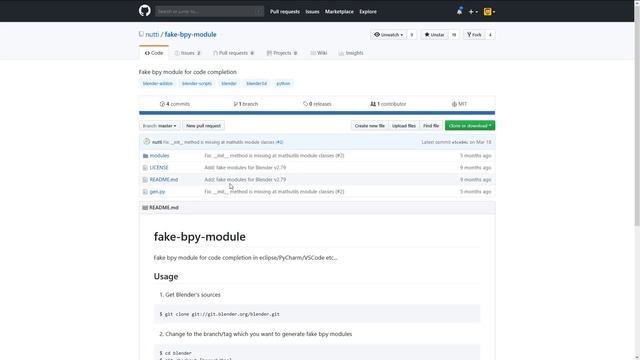Open the plus create-new dropdown
Screen dimensions: 640x360
tap(473, 12)
